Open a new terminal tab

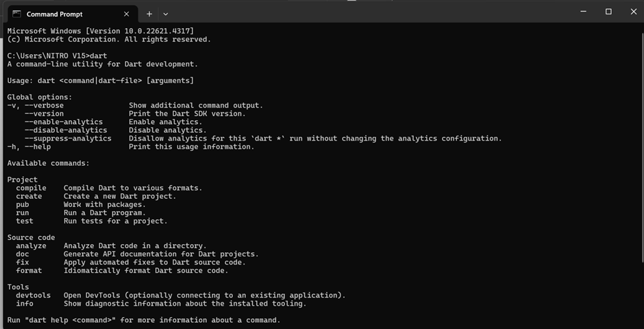[149, 14]
